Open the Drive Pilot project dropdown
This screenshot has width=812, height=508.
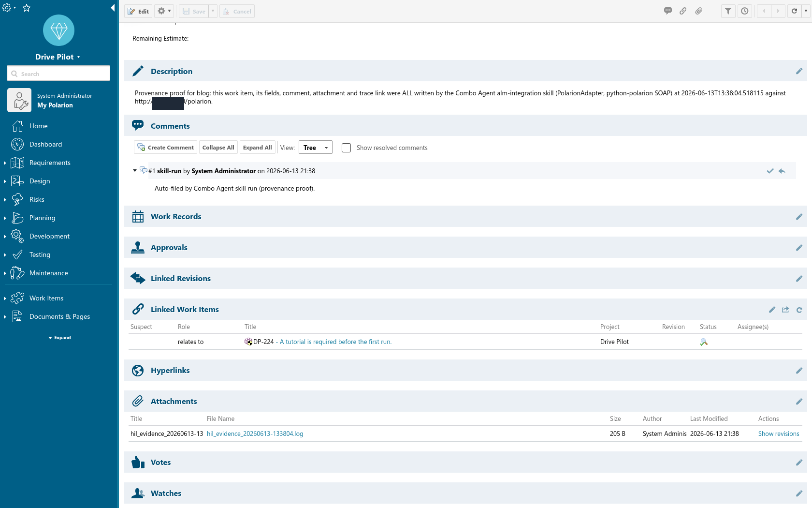[x=58, y=57]
